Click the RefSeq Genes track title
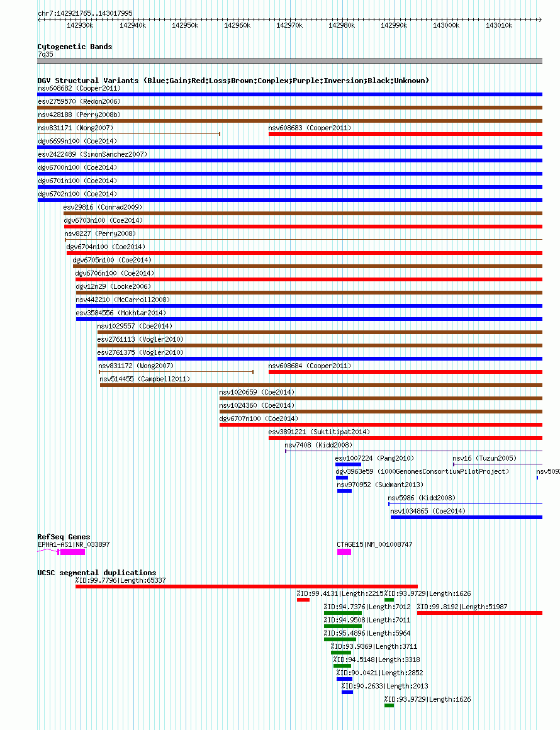Image resolution: width=560 pixels, height=730 pixels. pos(64,537)
